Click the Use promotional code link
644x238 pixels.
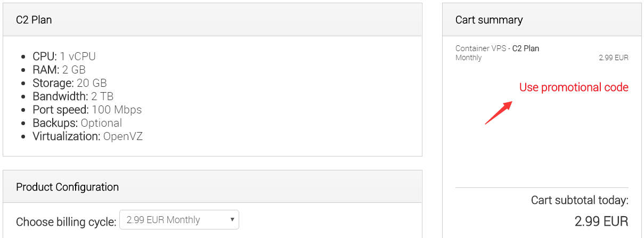click(x=574, y=87)
